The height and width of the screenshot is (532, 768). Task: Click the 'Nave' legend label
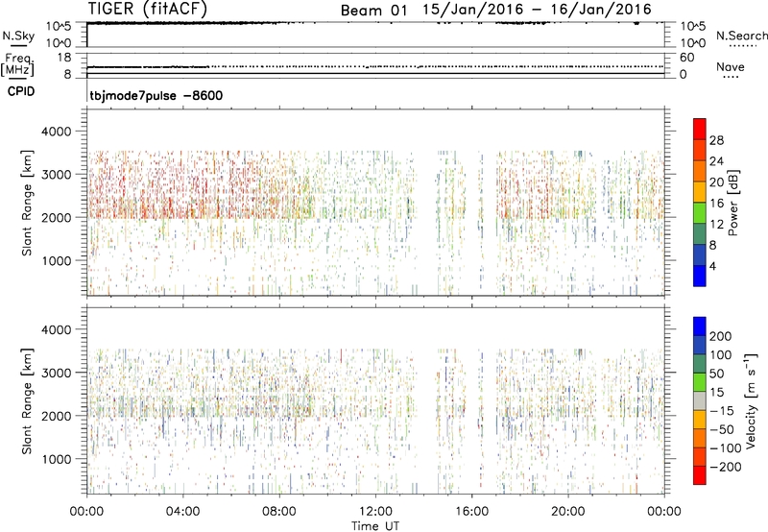[x=731, y=67]
